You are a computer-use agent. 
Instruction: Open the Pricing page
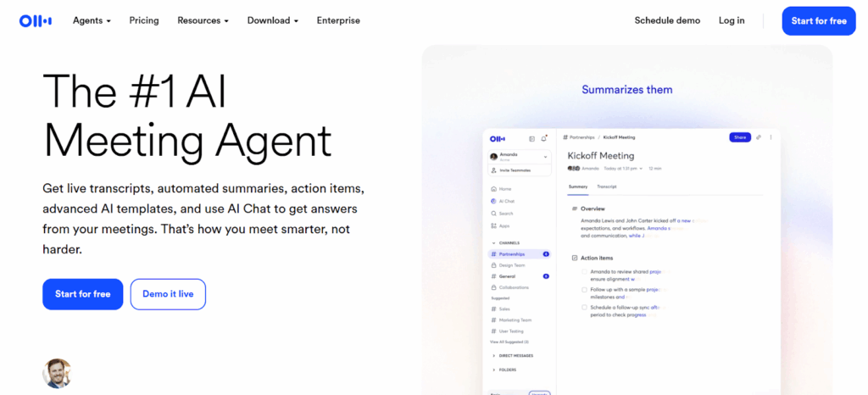pyautogui.click(x=144, y=20)
